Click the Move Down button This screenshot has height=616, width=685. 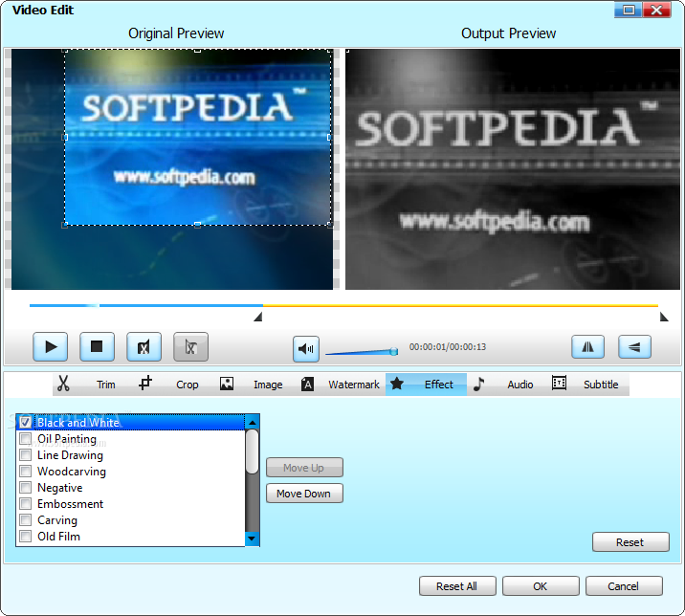304,494
